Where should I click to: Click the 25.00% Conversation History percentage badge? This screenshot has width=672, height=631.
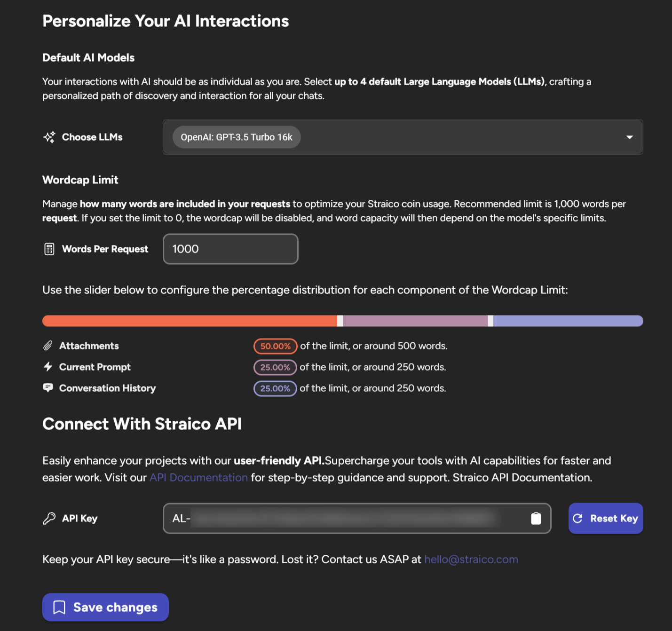click(x=275, y=388)
